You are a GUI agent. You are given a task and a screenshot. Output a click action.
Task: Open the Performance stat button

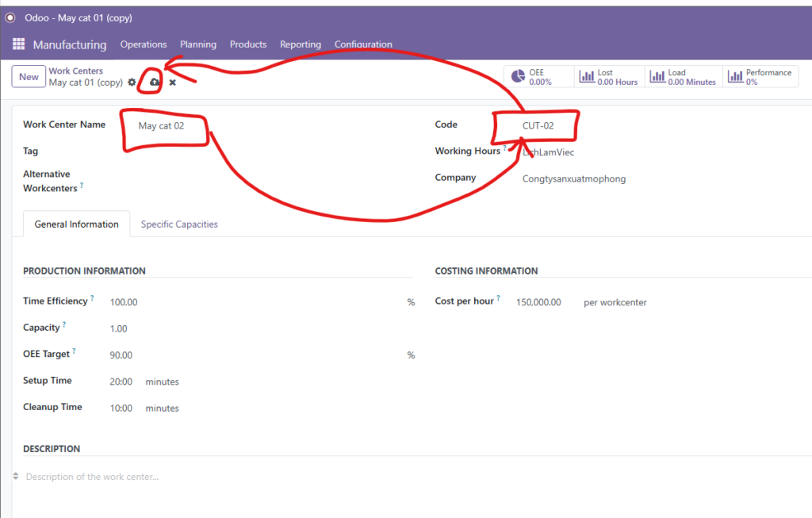click(760, 77)
